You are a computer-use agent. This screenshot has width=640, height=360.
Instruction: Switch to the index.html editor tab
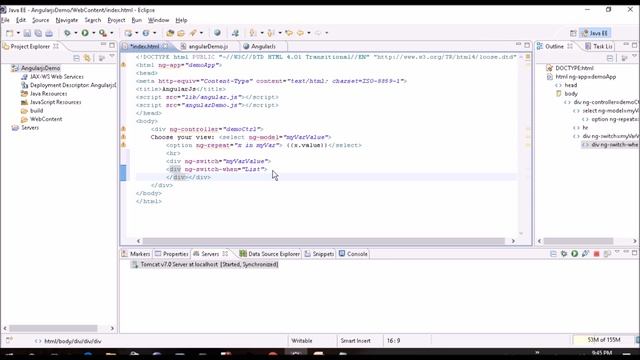(145, 47)
